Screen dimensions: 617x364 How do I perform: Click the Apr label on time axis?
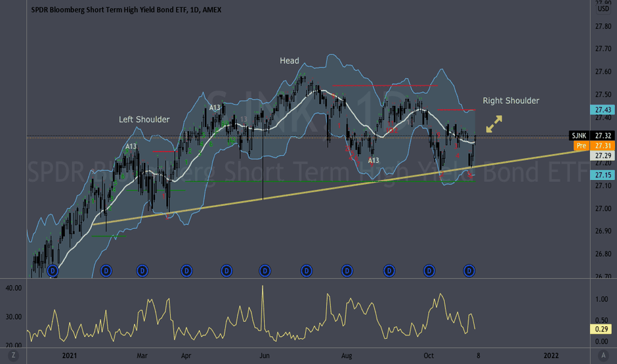(x=186, y=356)
